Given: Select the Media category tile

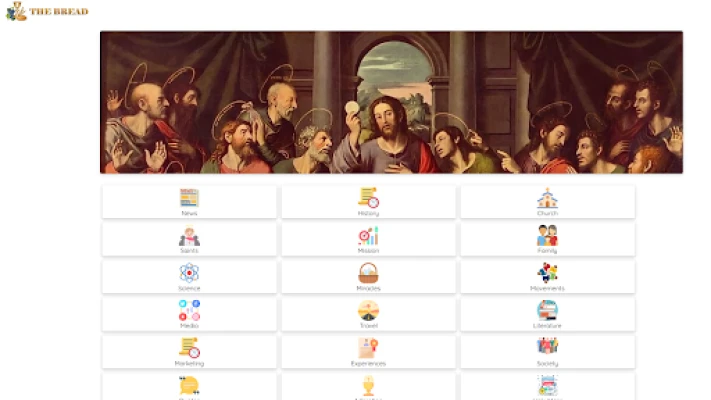Looking at the screenshot, I should tap(189, 314).
